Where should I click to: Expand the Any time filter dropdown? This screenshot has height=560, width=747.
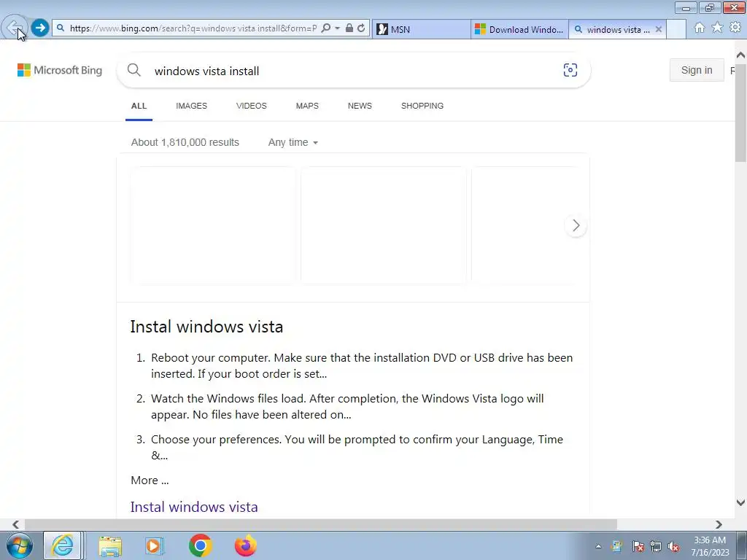pyautogui.click(x=293, y=142)
